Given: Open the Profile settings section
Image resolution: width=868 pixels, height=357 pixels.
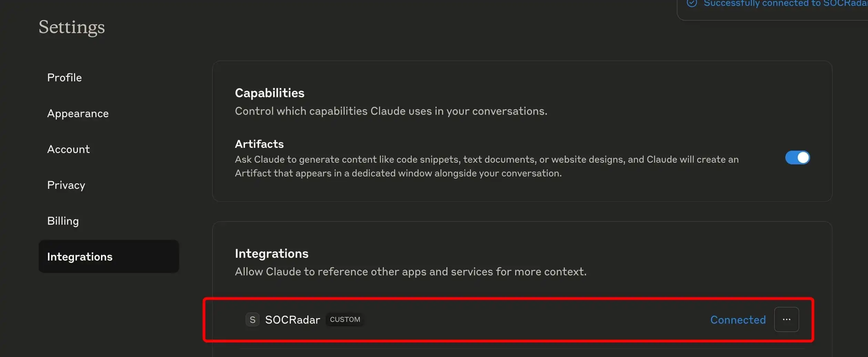Looking at the screenshot, I should click(64, 78).
